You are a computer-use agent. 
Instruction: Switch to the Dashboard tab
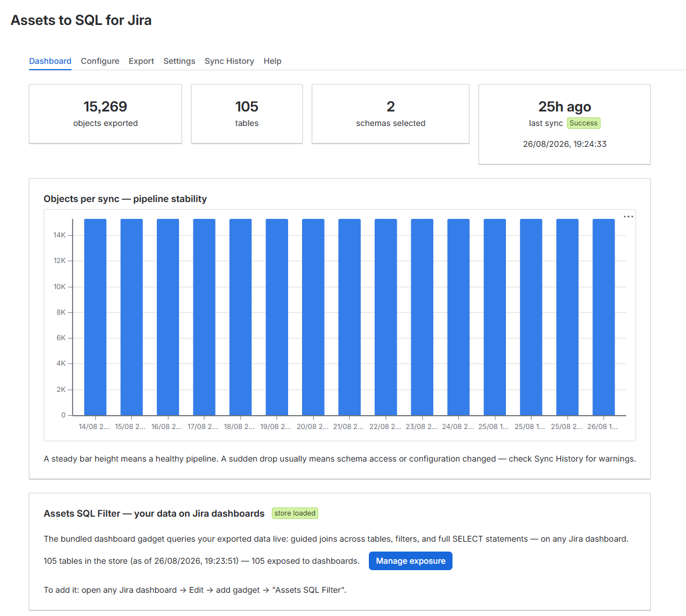[x=51, y=61]
